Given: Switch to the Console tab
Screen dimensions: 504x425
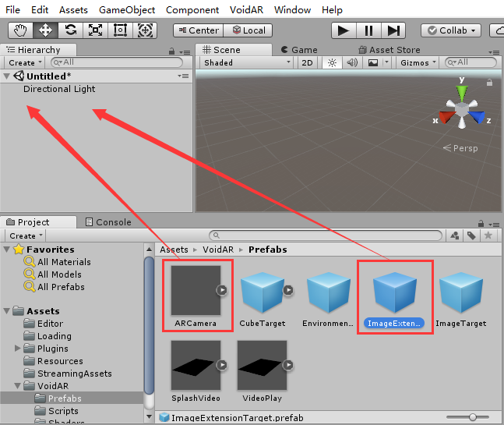Looking at the screenshot, I should (107, 222).
